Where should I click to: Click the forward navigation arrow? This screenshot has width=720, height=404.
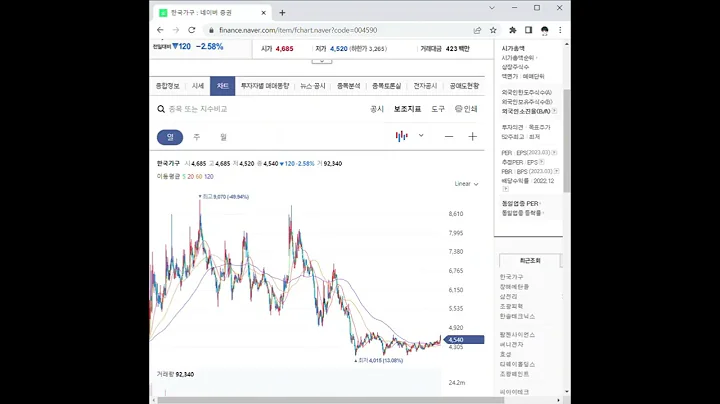coord(176,30)
